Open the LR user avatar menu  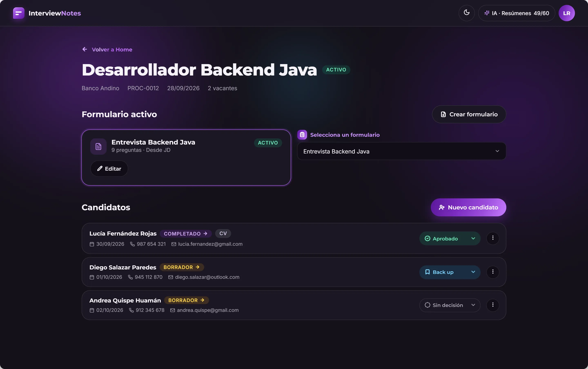[x=567, y=13]
